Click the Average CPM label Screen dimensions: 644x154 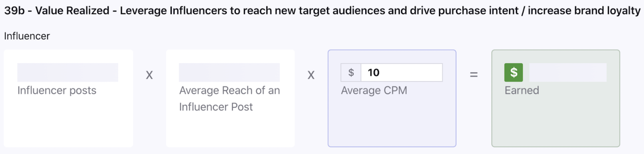[x=374, y=90]
